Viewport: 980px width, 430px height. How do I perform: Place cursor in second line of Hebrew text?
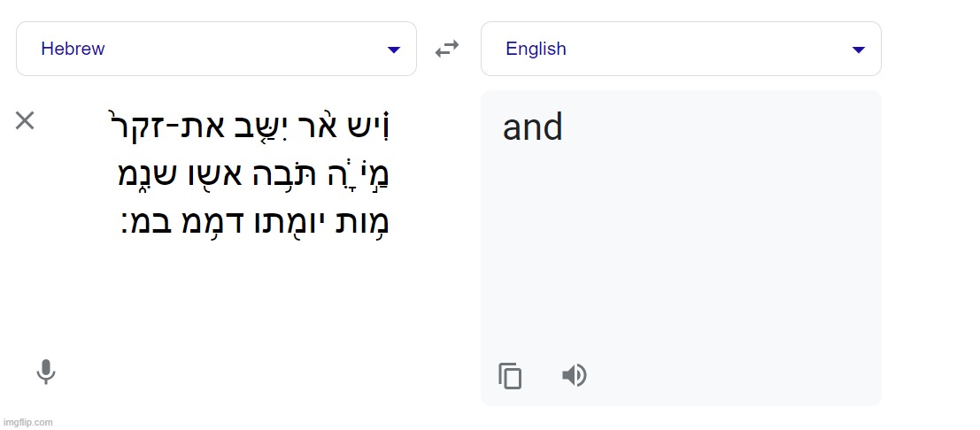pos(255,176)
